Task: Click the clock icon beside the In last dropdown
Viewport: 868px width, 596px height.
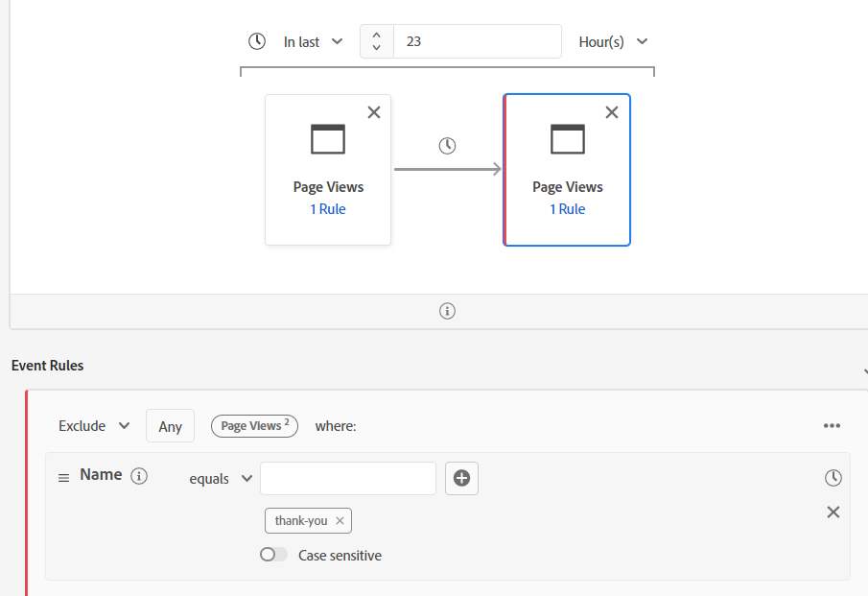Action: (256, 41)
